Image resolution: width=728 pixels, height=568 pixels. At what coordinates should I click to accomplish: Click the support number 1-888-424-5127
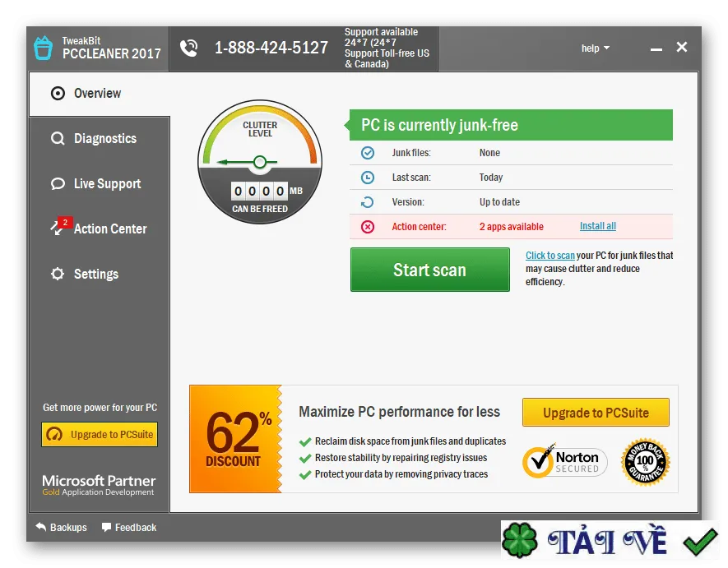click(x=271, y=48)
